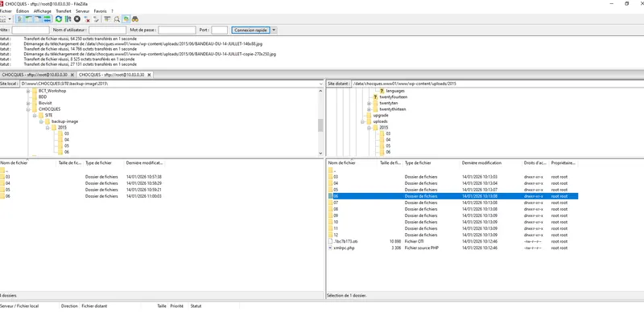This screenshot has height=336, width=644.
Task: Select the languages folder in remote tree
Action: point(395,91)
